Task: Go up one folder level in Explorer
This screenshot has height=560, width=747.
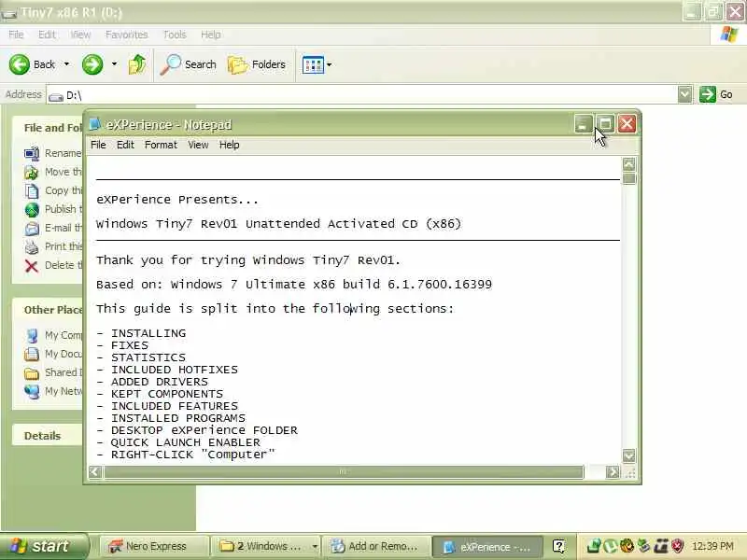Action: click(137, 64)
